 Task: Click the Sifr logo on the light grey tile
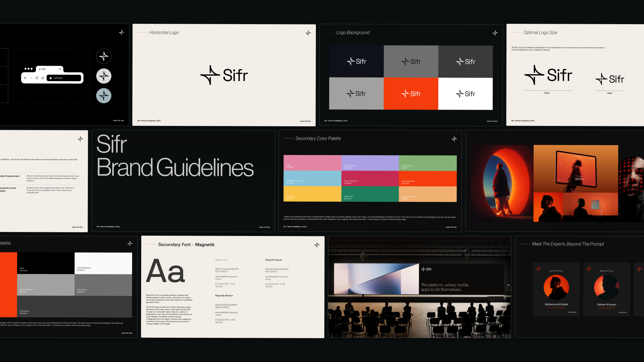click(356, 94)
